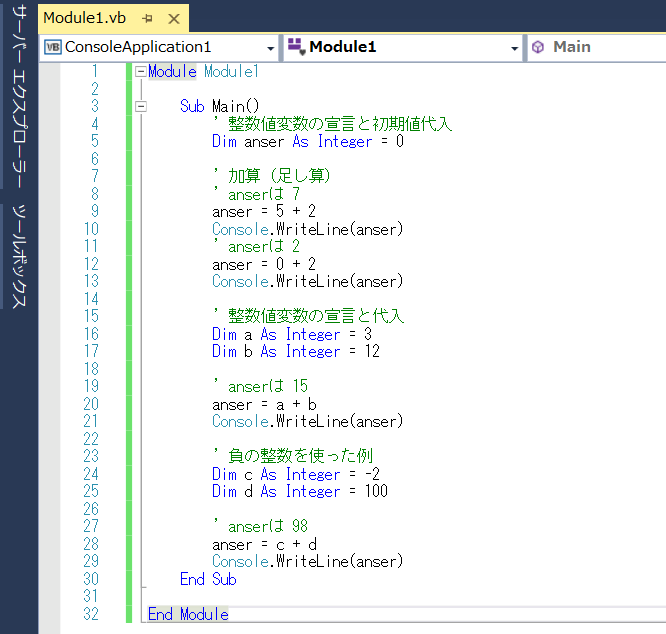The width and height of the screenshot is (666, 634).
Task: Click the pin icon on Module1.vb tab
Action: coord(147,18)
